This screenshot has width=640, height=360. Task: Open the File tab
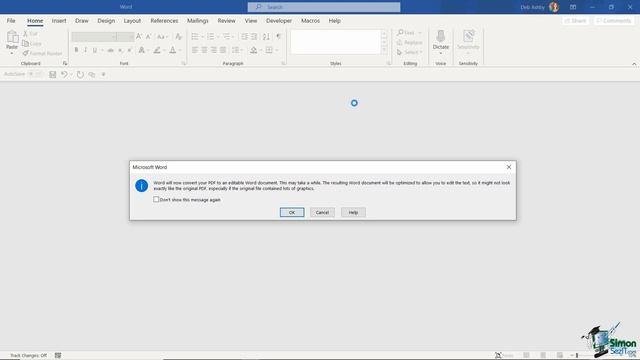click(11, 20)
